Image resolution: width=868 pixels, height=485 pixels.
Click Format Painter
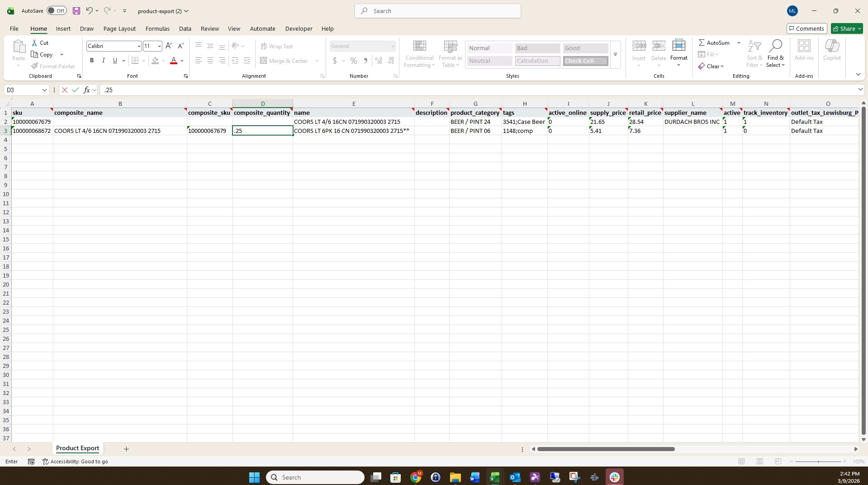click(53, 66)
